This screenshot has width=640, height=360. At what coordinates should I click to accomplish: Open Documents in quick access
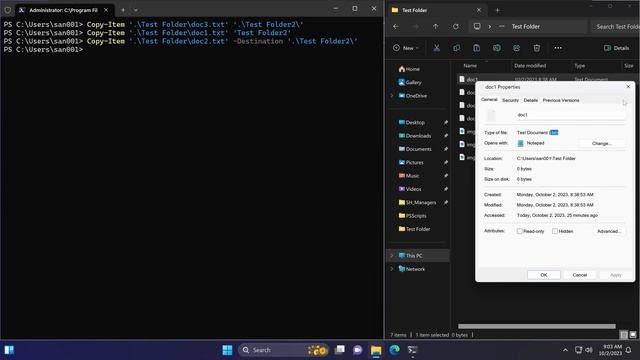415,149
